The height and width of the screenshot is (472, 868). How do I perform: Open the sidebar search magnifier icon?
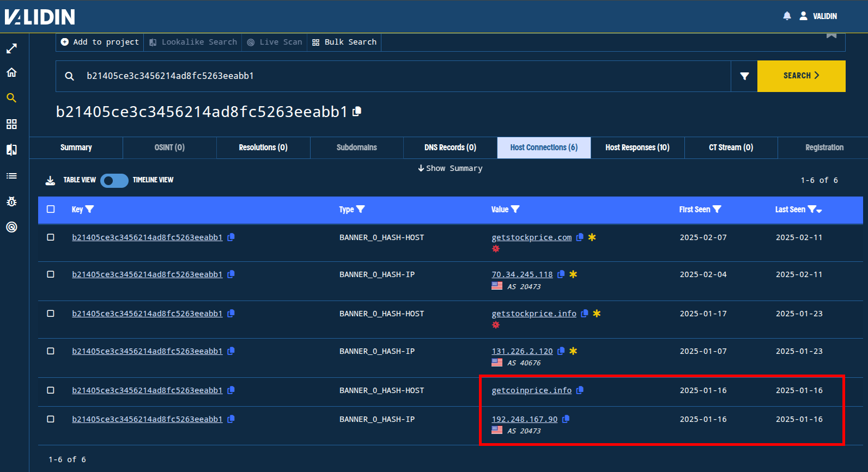click(x=11, y=98)
